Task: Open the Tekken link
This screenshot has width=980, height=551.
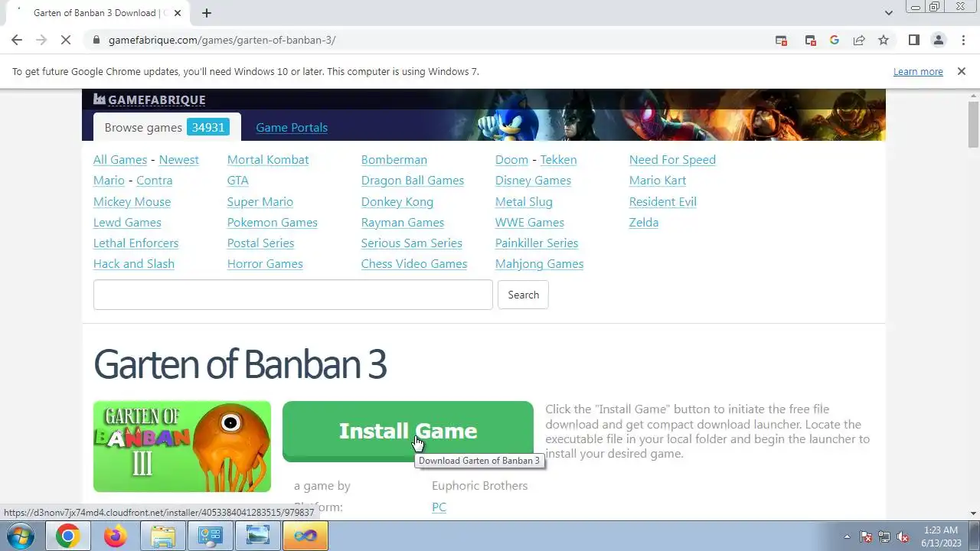Action: [x=558, y=159]
